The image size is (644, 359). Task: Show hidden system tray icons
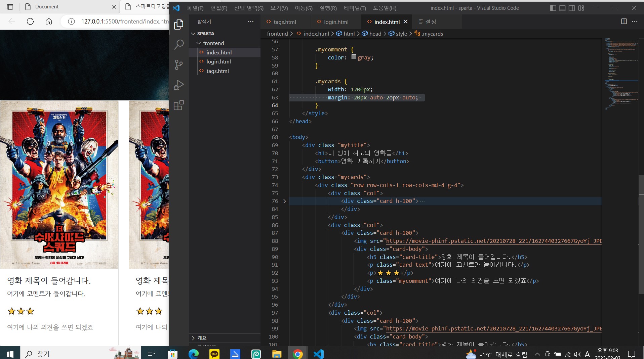[537, 354]
